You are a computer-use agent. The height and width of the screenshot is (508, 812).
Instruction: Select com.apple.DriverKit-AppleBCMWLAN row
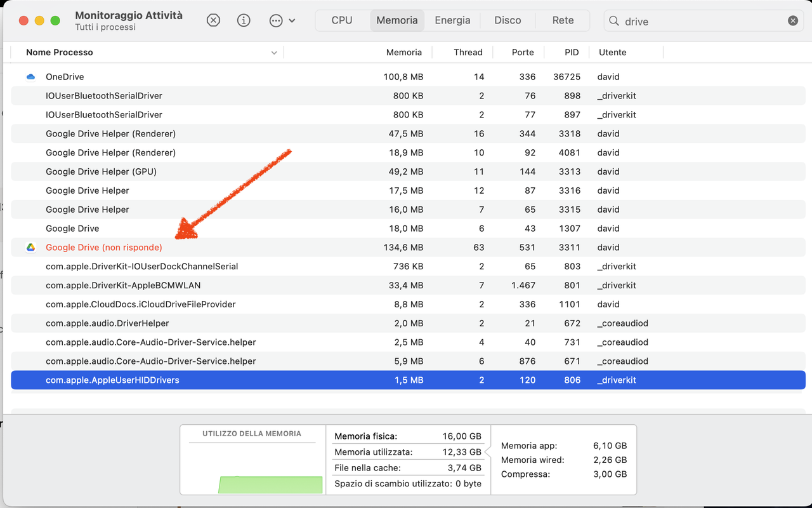point(408,286)
